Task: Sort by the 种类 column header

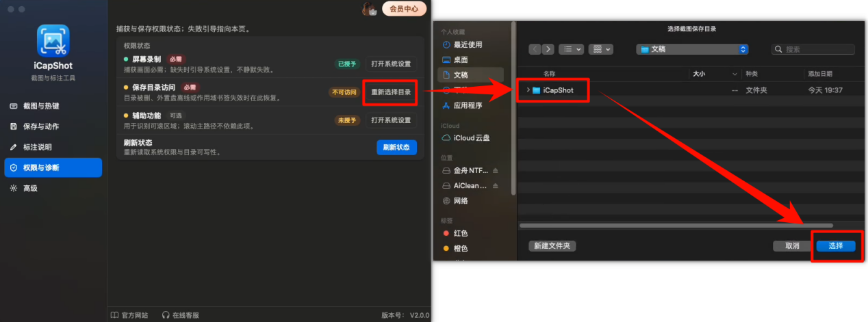Action: click(x=752, y=73)
